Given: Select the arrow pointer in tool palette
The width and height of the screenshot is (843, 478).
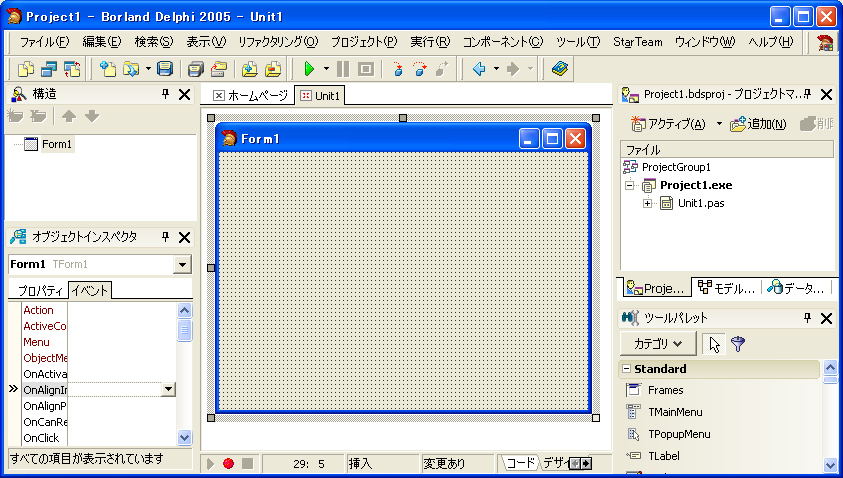Looking at the screenshot, I should click(x=714, y=344).
